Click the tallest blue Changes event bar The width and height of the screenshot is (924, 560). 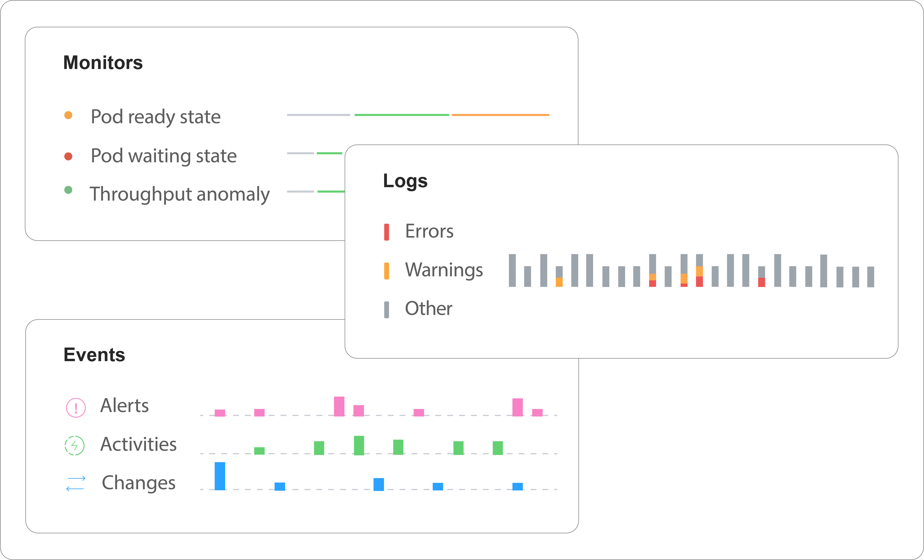[220, 476]
